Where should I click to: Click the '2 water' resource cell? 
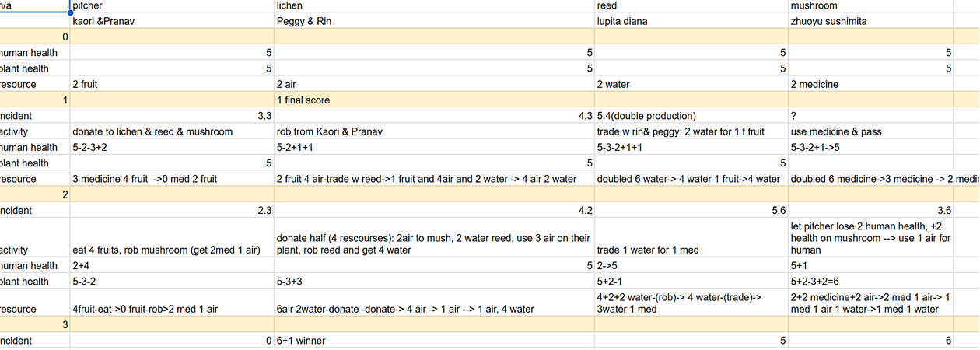click(690, 84)
